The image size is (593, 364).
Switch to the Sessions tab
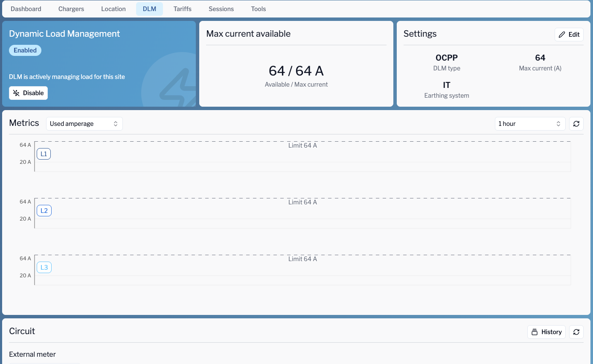click(221, 9)
